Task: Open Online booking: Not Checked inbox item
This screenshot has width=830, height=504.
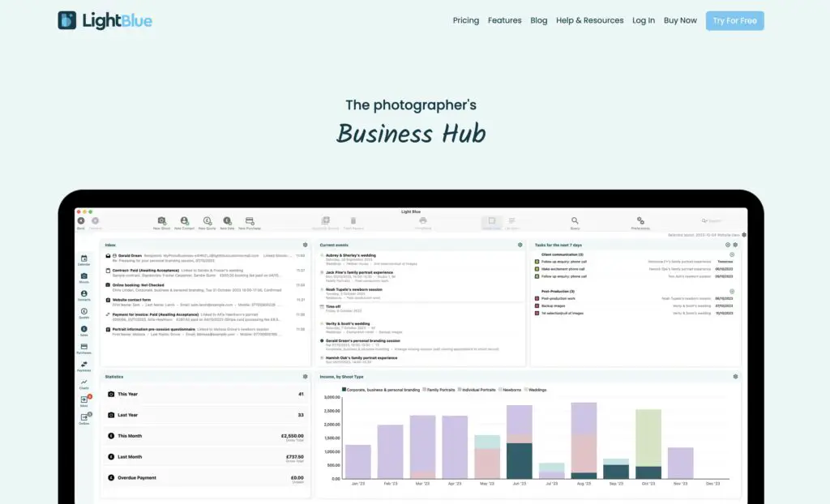Action: (x=205, y=288)
